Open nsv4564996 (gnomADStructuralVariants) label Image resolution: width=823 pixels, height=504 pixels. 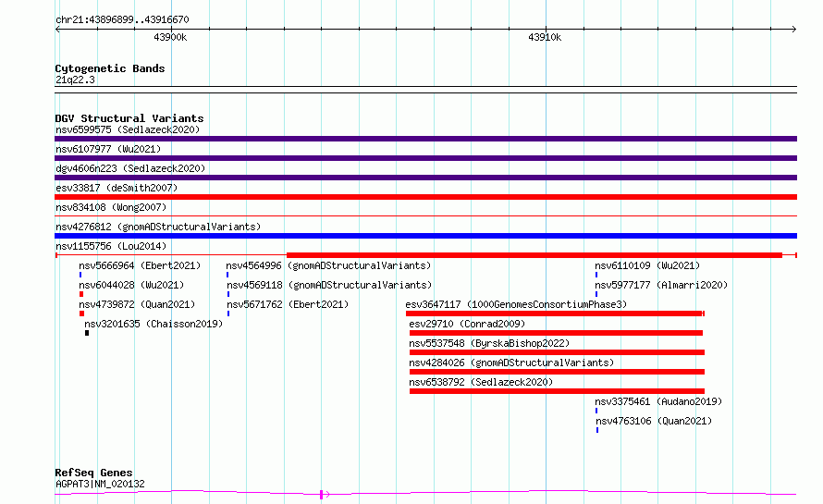coord(328,265)
